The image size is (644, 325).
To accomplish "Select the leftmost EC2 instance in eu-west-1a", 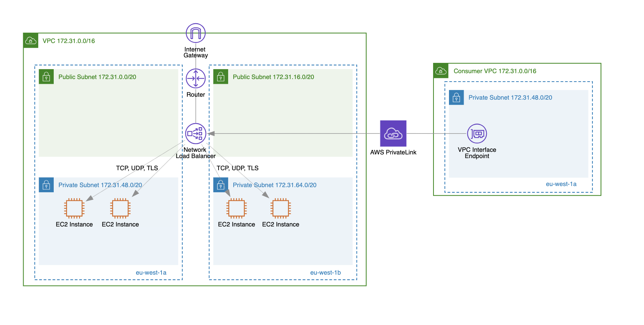I will point(74,208).
